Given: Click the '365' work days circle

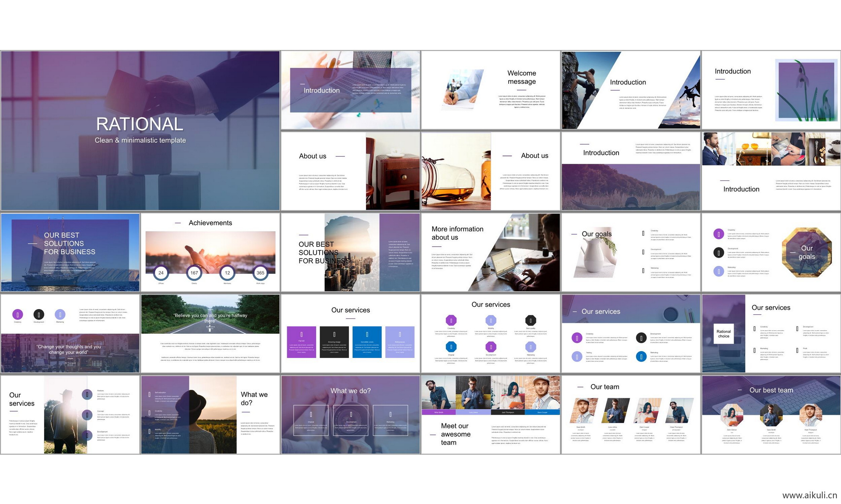Looking at the screenshot, I should pyautogui.click(x=260, y=273).
